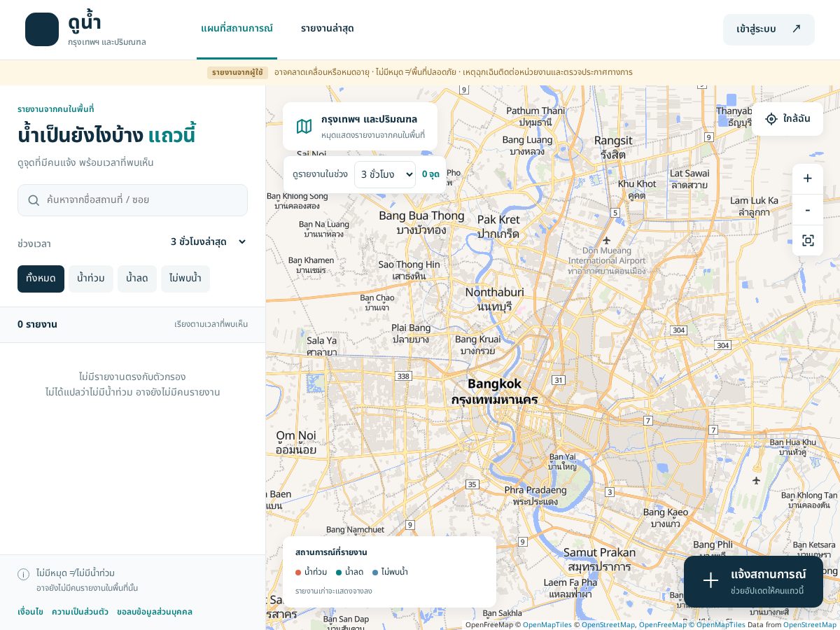Screen dimensions: 840x630
Task: Click the blue ไม่พบน้ำ legend dot
Action: point(375,572)
